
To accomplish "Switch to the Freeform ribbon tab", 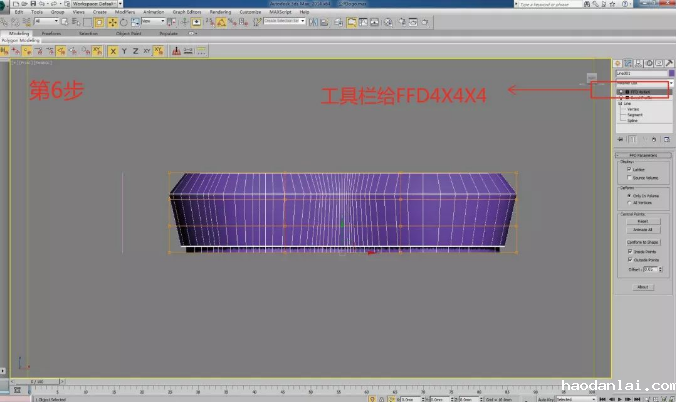I will click(x=51, y=33).
